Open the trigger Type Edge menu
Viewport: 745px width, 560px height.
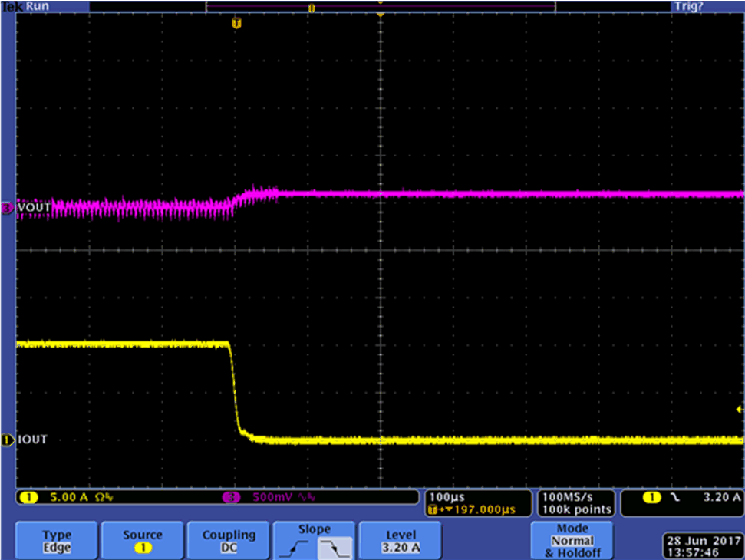[x=57, y=540]
